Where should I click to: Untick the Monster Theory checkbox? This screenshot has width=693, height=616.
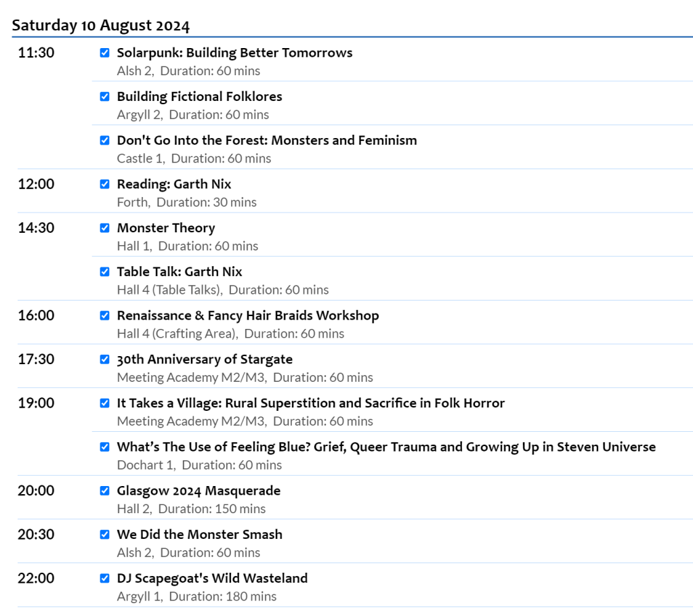tap(104, 228)
